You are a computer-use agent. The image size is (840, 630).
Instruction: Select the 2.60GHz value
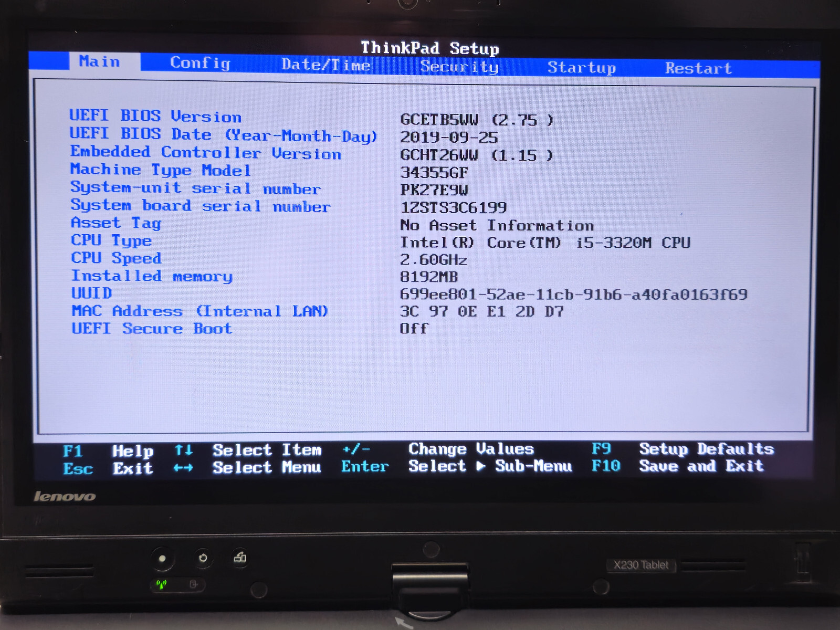(434, 260)
